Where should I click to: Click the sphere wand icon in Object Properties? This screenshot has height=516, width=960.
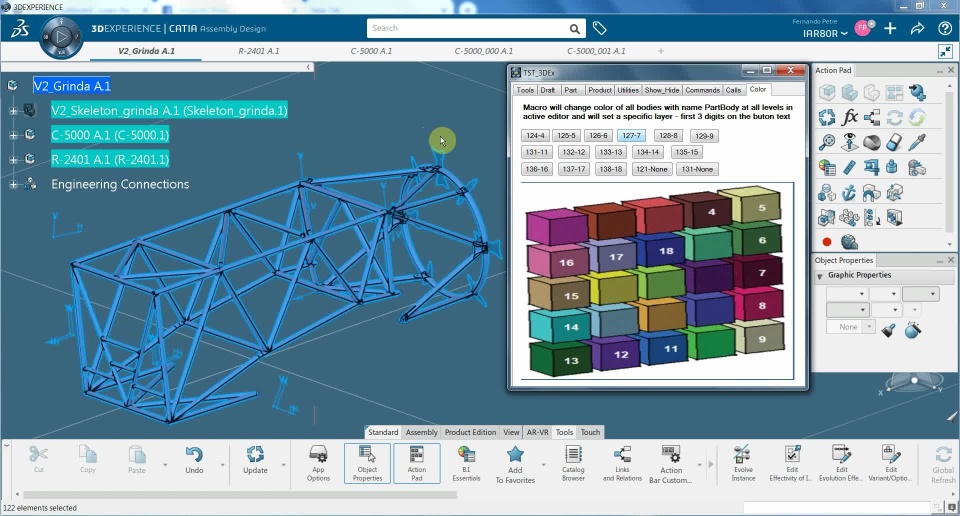(913, 331)
